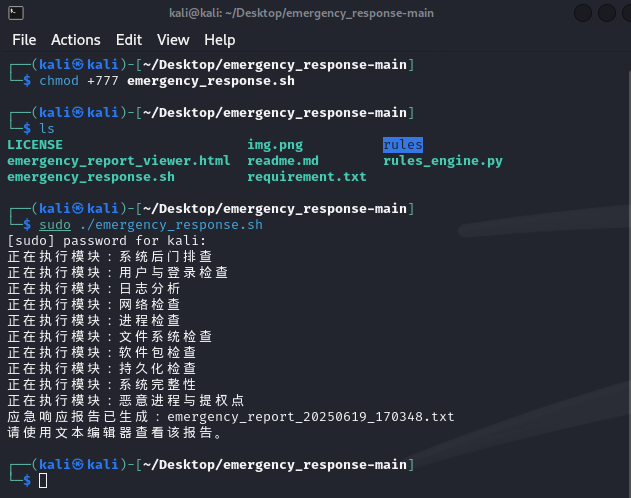Click the middle round window control button
Screen dimensions: 631x498
[x=607, y=13]
